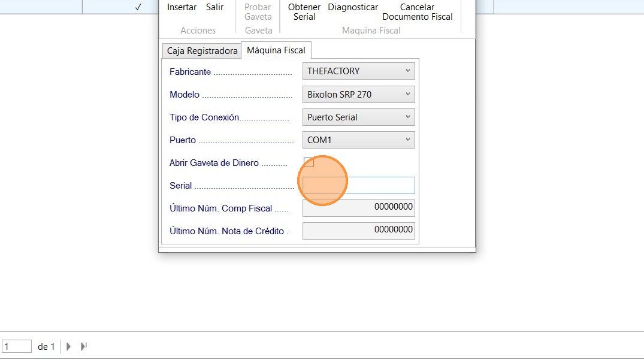This screenshot has height=360, width=644.
Task: Click the Probar Gaveta button
Action: click(x=258, y=12)
